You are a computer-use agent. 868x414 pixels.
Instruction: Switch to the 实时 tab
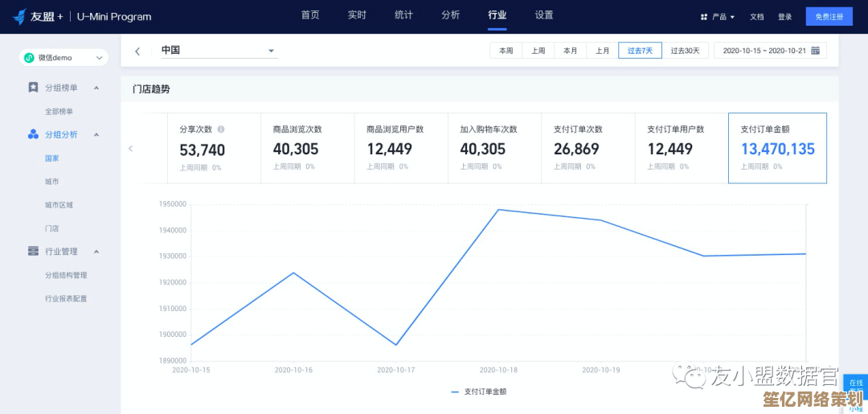point(357,15)
